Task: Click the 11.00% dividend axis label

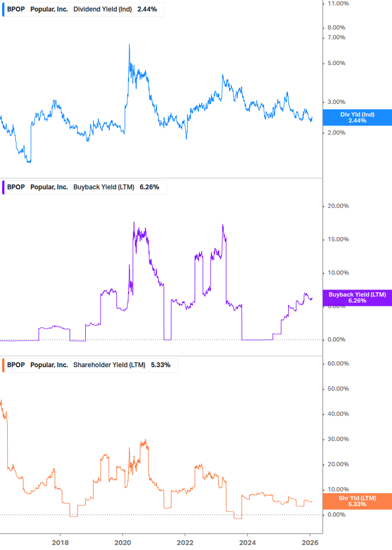Action: click(x=338, y=3)
